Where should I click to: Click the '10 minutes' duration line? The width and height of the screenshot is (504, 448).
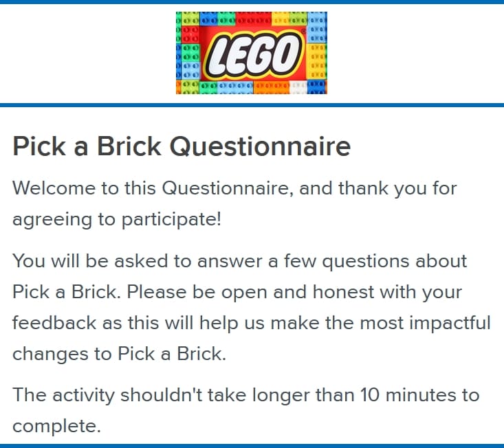[245, 395]
